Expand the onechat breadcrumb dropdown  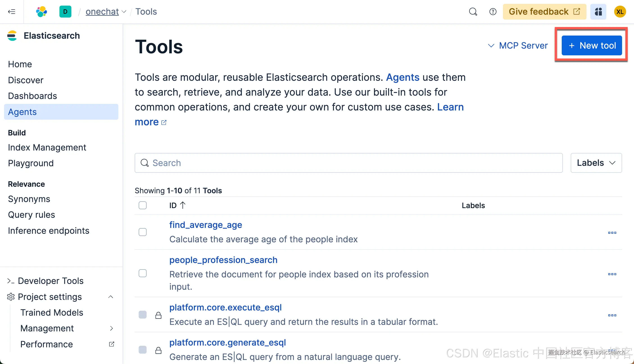pyautogui.click(x=124, y=12)
